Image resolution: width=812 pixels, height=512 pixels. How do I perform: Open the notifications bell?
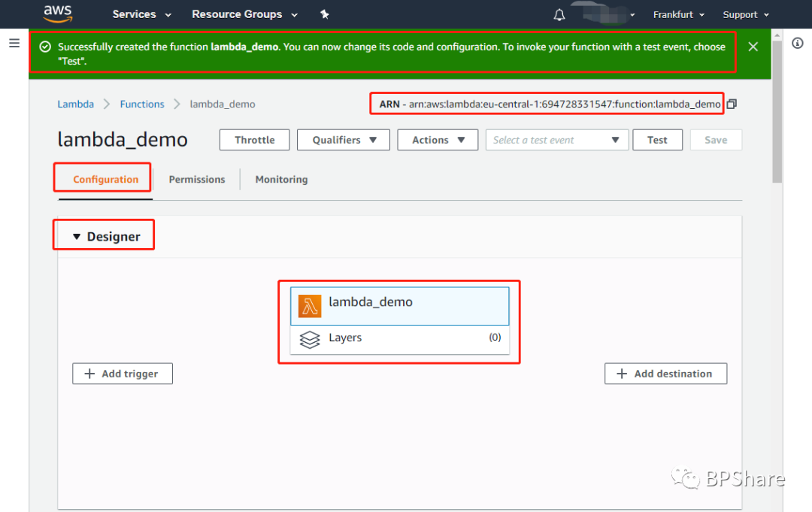coord(559,15)
